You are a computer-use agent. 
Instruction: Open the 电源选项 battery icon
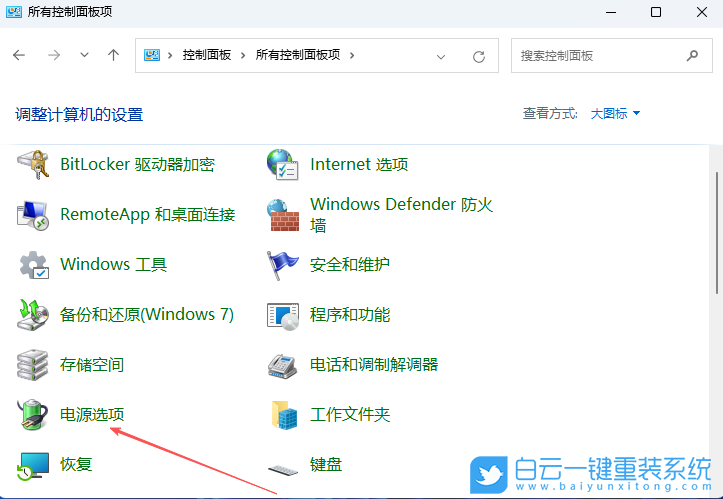click(x=32, y=415)
